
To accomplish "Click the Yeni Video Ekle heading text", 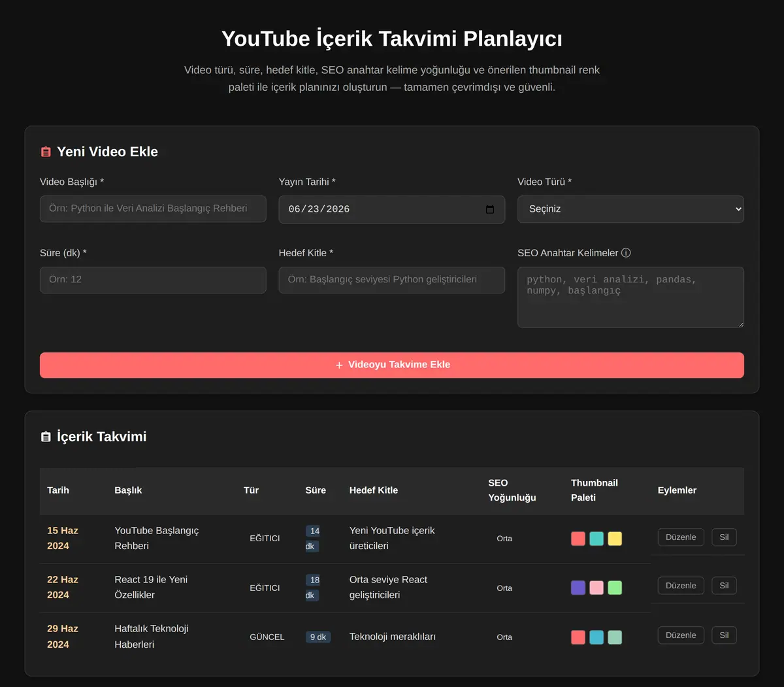I will click(x=108, y=152).
